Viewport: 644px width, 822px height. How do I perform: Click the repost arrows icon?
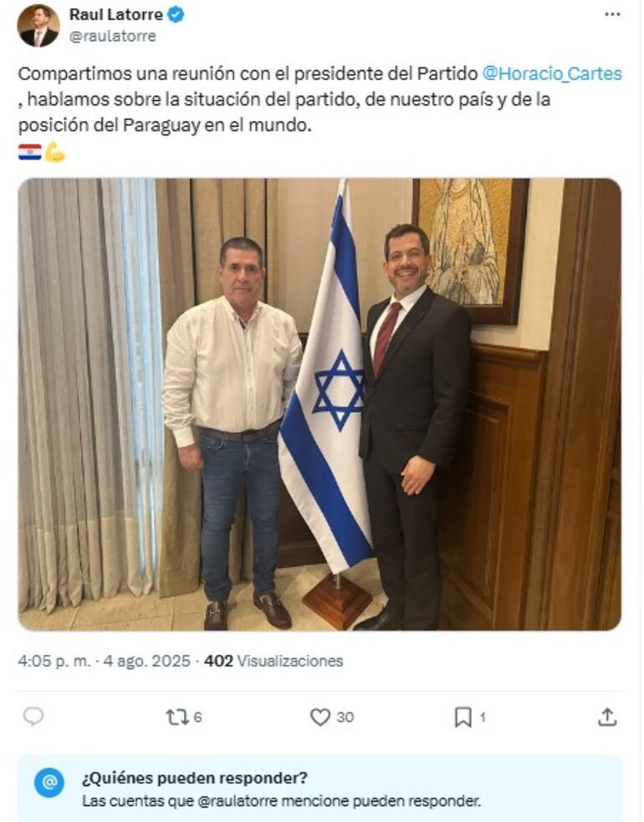tap(177, 717)
